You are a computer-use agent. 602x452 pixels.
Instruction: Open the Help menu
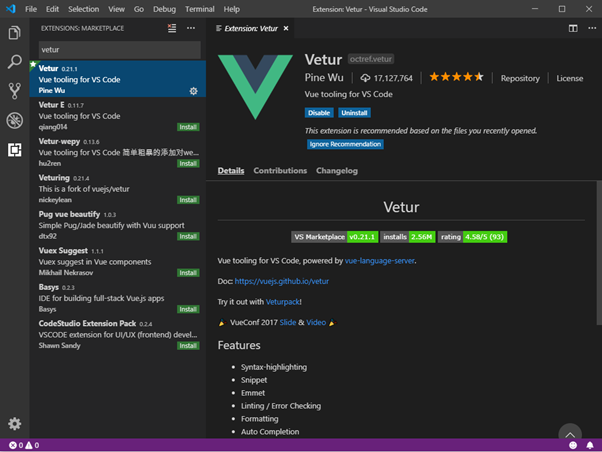pos(232,9)
